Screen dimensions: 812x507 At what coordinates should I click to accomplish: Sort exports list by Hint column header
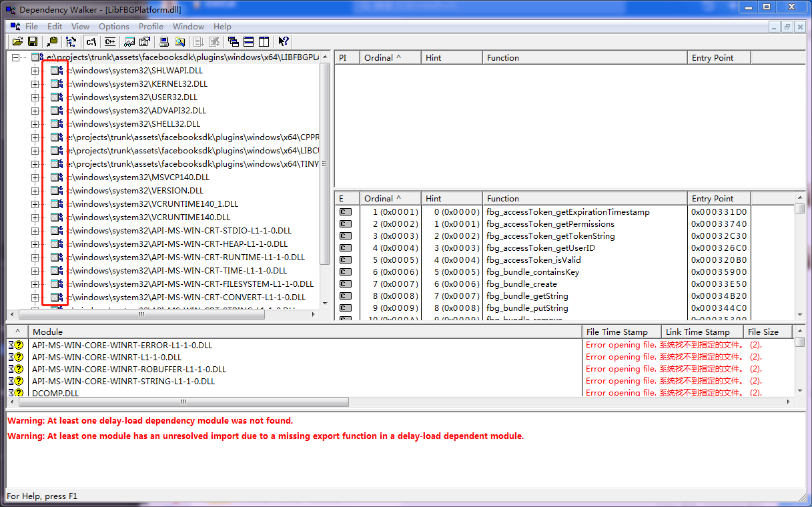click(452, 198)
